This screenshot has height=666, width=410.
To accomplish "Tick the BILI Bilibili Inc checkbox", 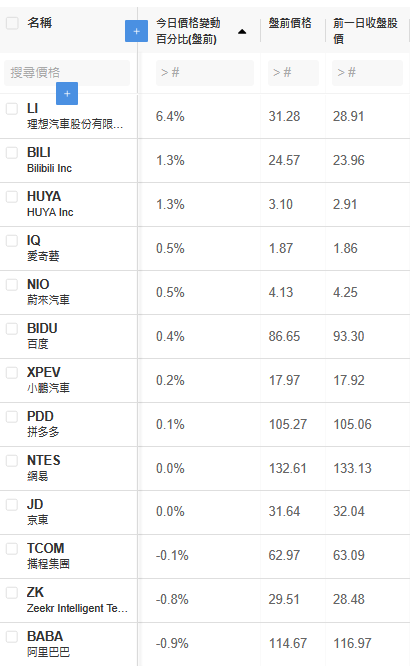I will click(12, 153).
